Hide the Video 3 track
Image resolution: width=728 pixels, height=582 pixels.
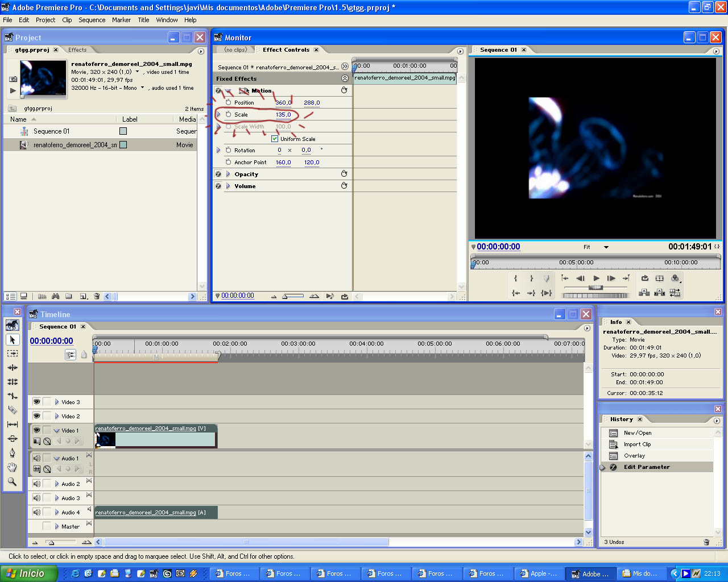click(36, 402)
